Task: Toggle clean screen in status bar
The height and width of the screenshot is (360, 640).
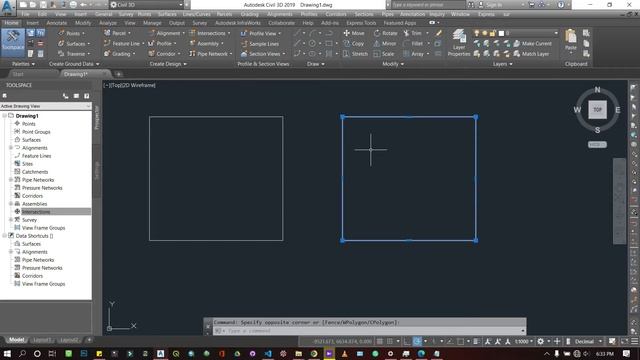Action: [x=625, y=341]
